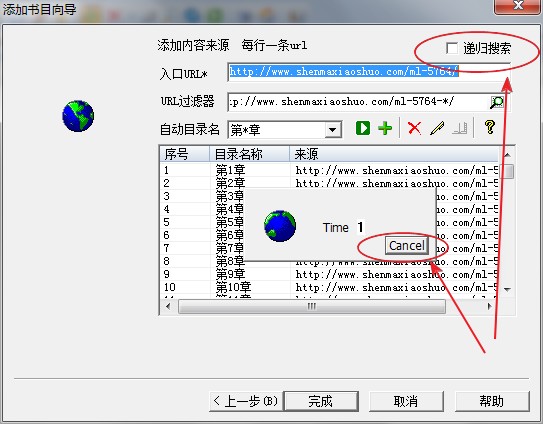Click the Cancel button in progress popup
This screenshot has width=543, height=424.
pyautogui.click(x=407, y=246)
